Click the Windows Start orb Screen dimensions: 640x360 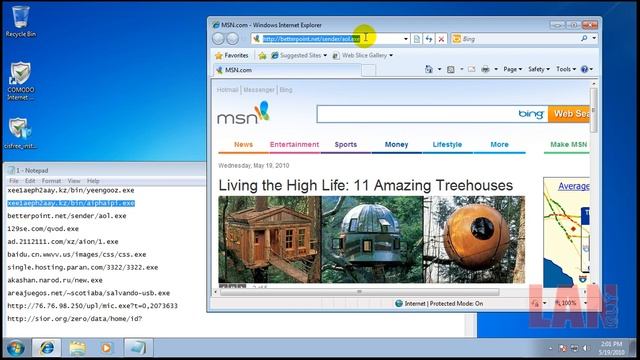[16, 348]
